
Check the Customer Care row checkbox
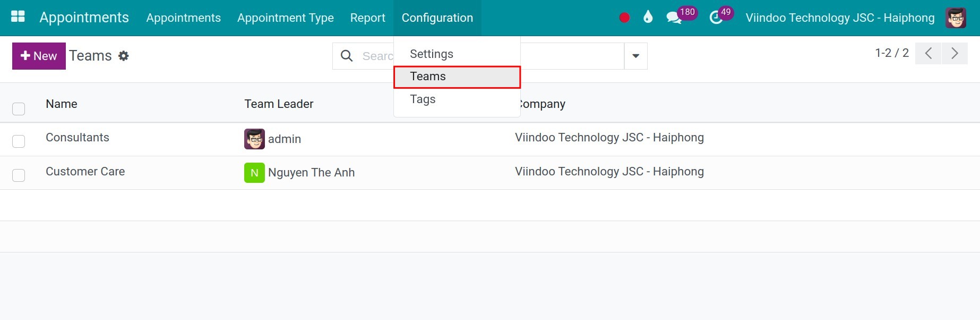tap(19, 175)
